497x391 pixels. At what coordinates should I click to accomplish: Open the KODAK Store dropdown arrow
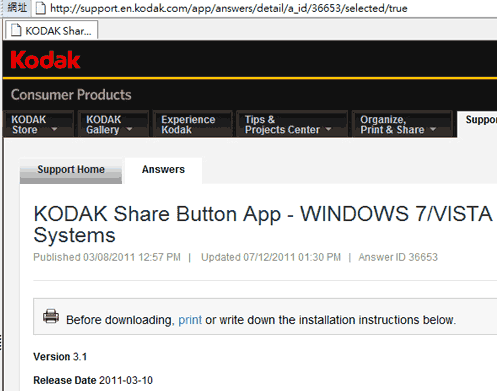[x=54, y=129]
